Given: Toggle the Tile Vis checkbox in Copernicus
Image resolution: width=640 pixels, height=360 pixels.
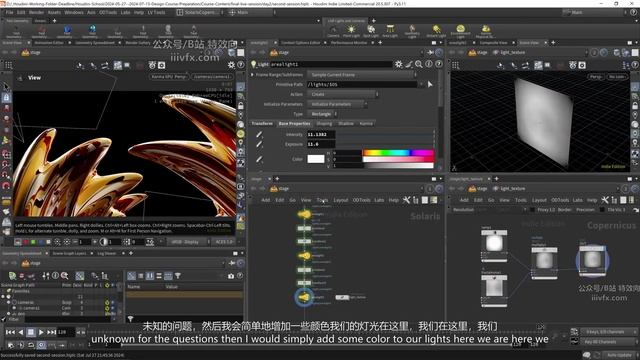Looking at the screenshot, I should (602, 210).
